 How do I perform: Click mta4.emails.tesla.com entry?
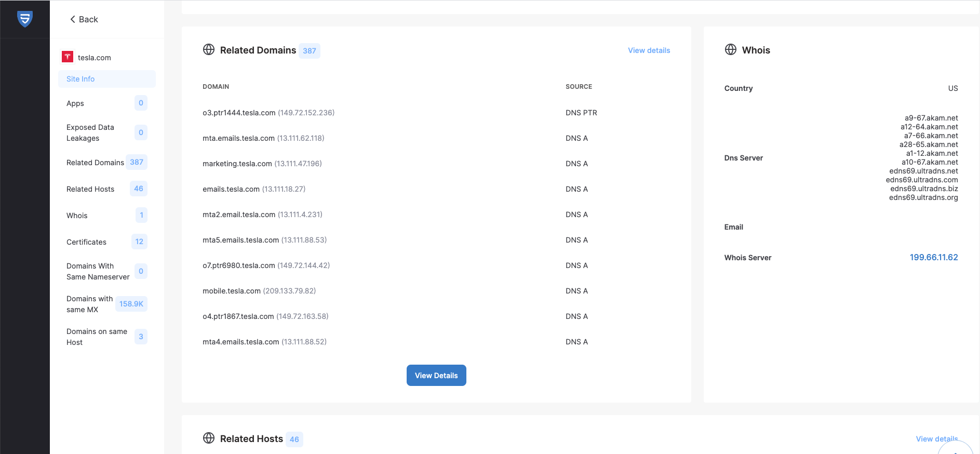(x=265, y=342)
